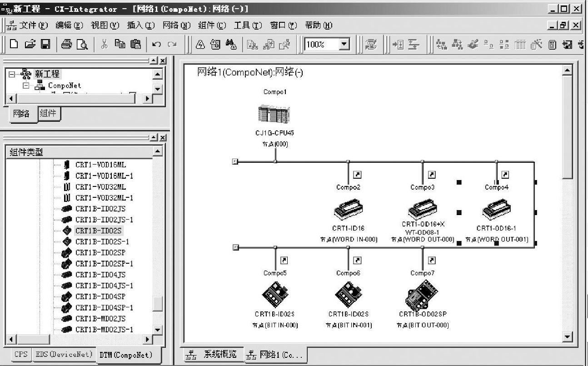Click the Open folder toolbar icon
The width and height of the screenshot is (588, 366).
coord(30,44)
